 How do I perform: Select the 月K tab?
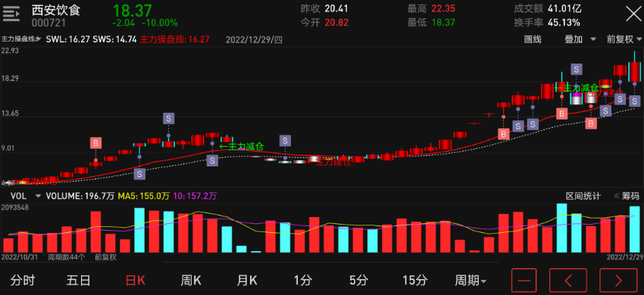coord(246,281)
